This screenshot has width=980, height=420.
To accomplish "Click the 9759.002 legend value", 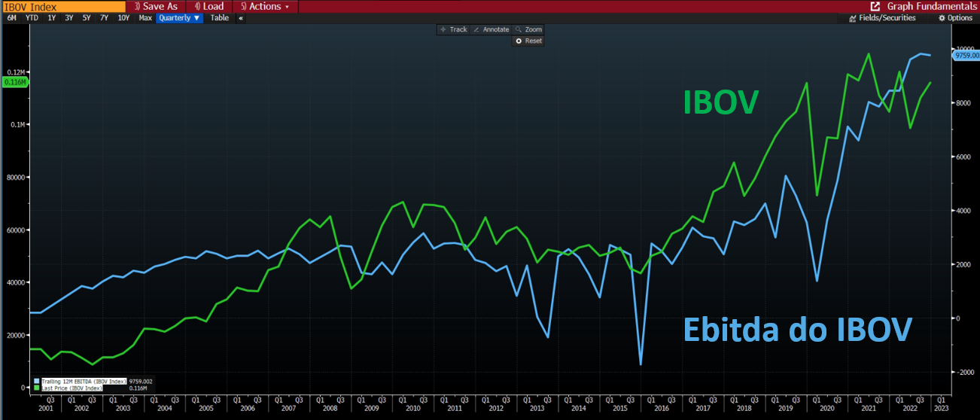I will pyautogui.click(x=141, y=382).
